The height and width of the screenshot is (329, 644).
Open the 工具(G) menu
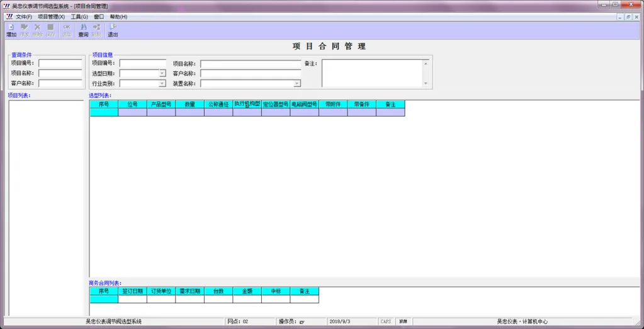[x=79, y=17]
